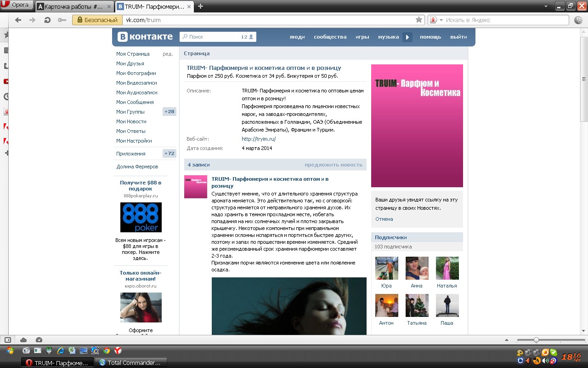Launch Google Chrome from quick launch
The width and height of the screenshot is (588, 368).
[x=107, y=351]
